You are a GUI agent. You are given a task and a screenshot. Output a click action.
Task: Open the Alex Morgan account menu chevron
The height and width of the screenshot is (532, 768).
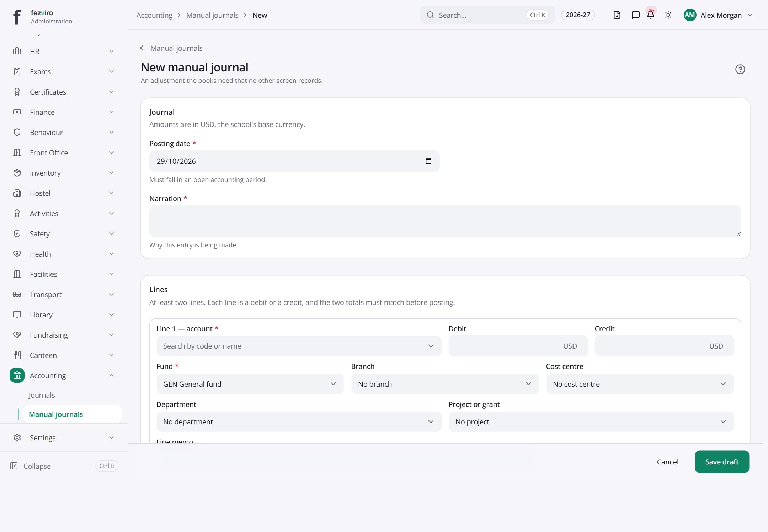(750, 15)
